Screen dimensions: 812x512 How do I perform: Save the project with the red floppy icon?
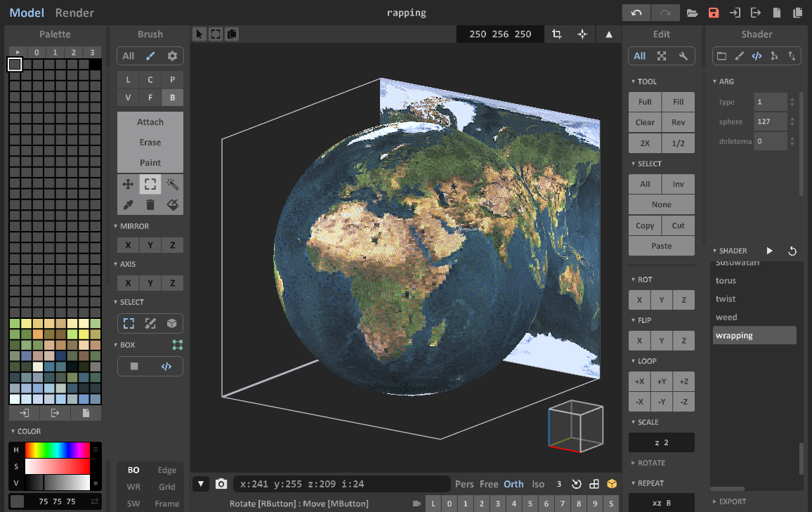pos(714,13)
